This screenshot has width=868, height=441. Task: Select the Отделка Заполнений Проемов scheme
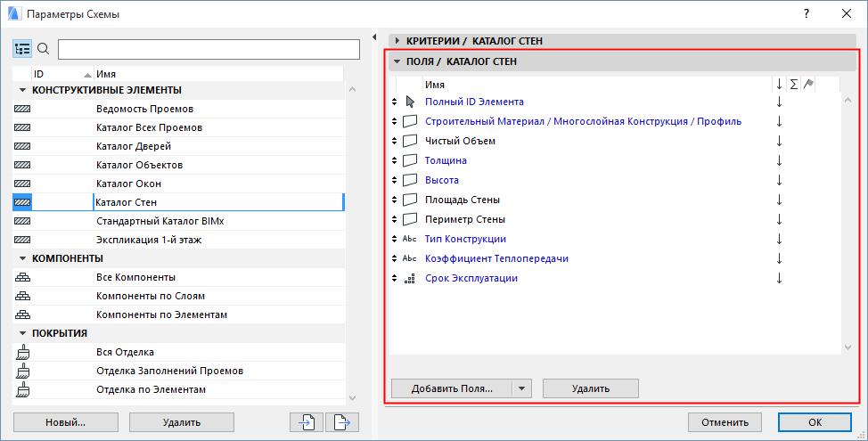[178, 371]
